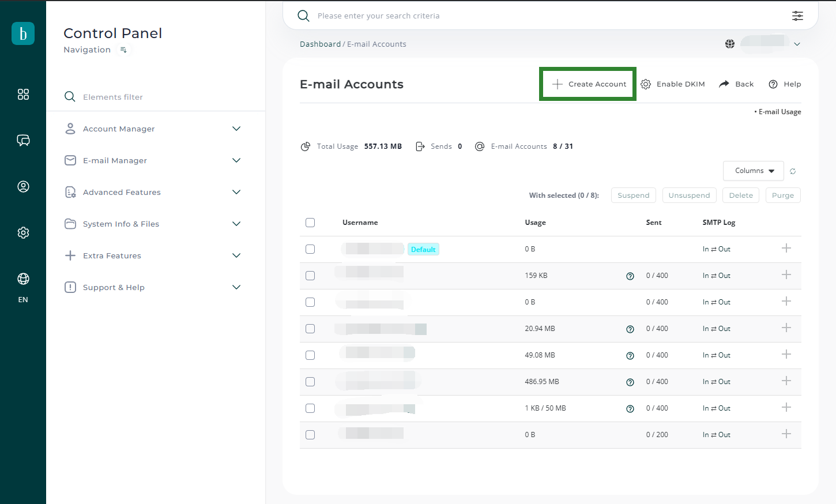Viewport: 836px width, 504px height.
Task: Toggle the select-all checkbox in table header
Action: [310, 223]
